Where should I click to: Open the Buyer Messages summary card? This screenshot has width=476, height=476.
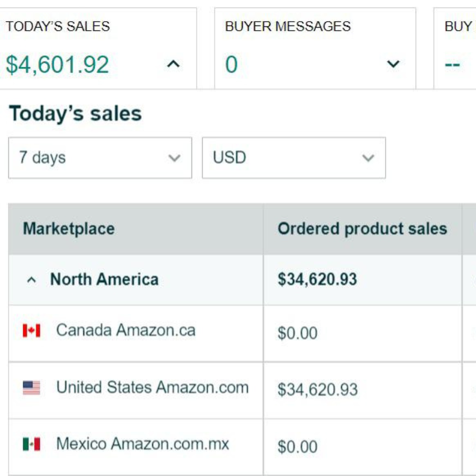pyautogui.click(x=315, y=49)
